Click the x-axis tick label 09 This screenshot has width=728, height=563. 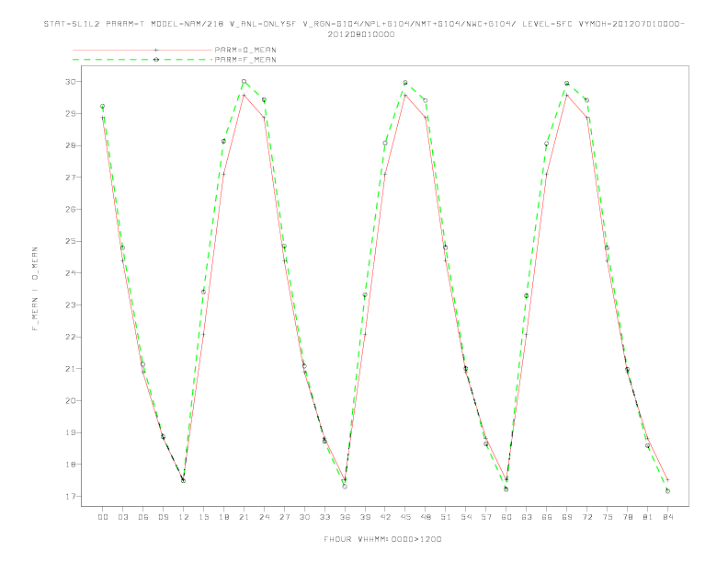(163, 517)
